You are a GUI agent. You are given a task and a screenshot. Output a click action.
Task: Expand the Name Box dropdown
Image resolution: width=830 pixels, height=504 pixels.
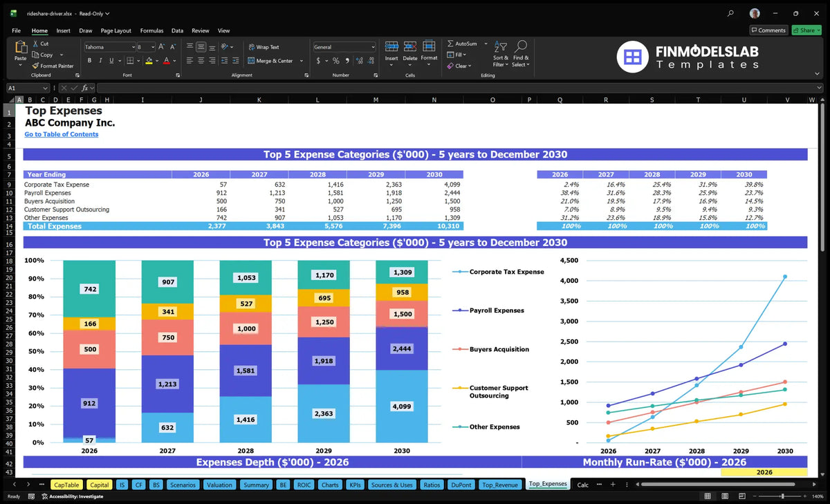46,88
